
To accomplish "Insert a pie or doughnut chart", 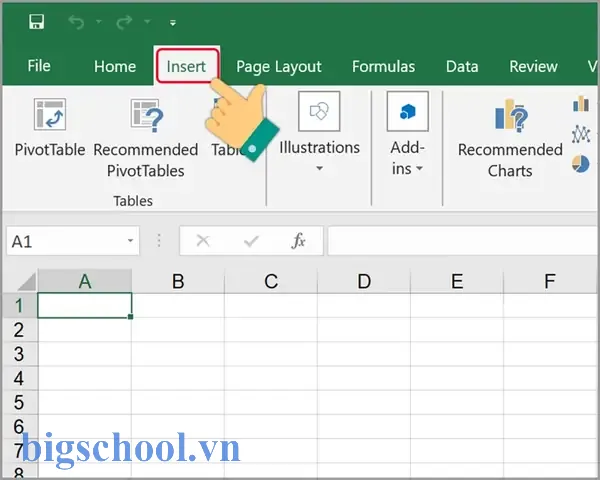I will pos(581,164).
